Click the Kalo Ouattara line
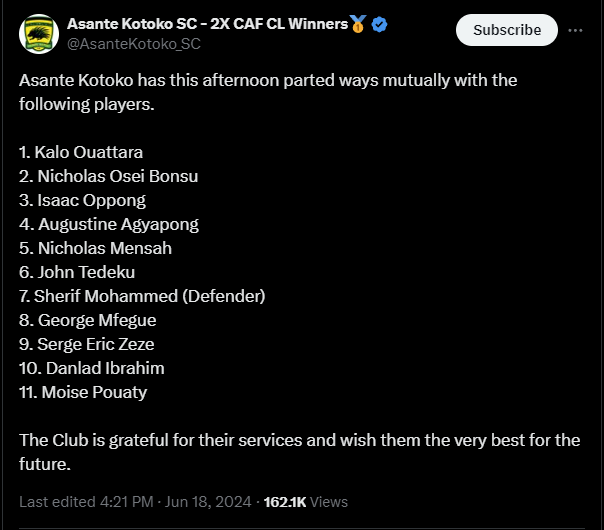The width and height of the screenshot is (604, 530). (81, 152)
